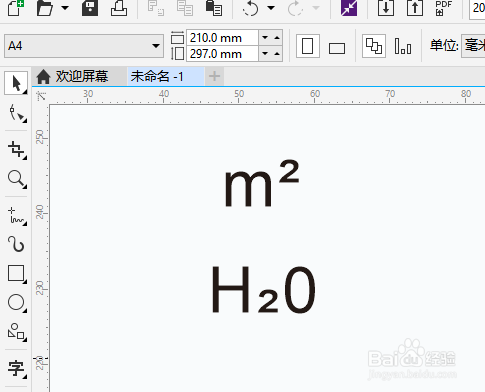
Task: Create a new document
Action: pos(15,8)
